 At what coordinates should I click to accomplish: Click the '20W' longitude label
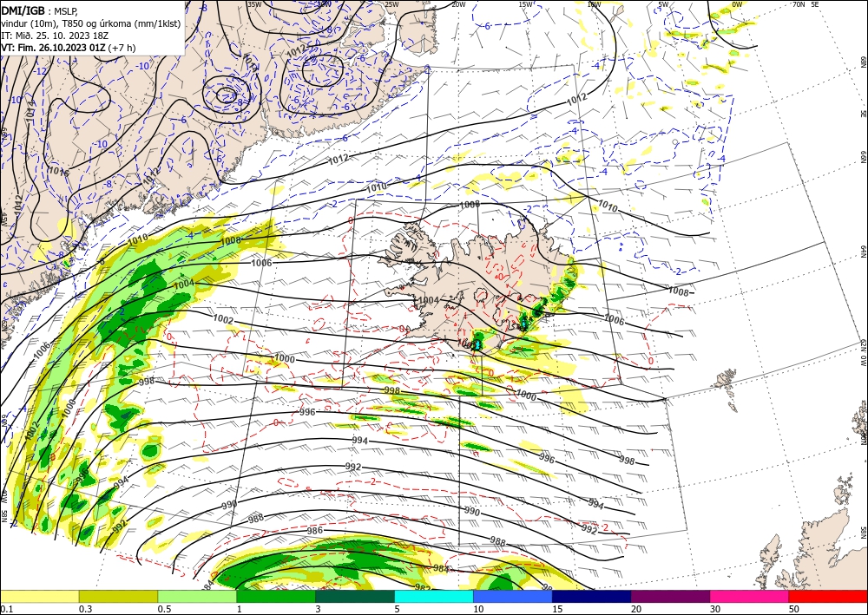[x=458, y=4]
